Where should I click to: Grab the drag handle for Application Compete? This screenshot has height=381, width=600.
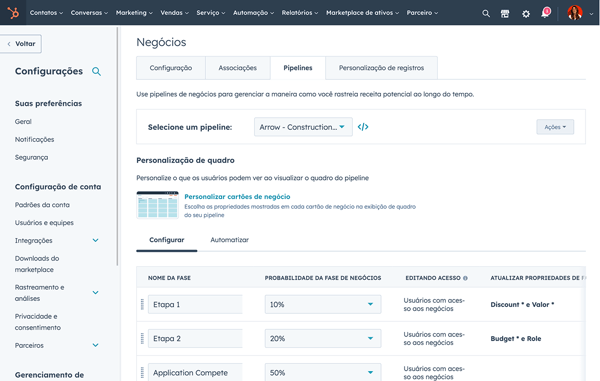tap(142, 372)
